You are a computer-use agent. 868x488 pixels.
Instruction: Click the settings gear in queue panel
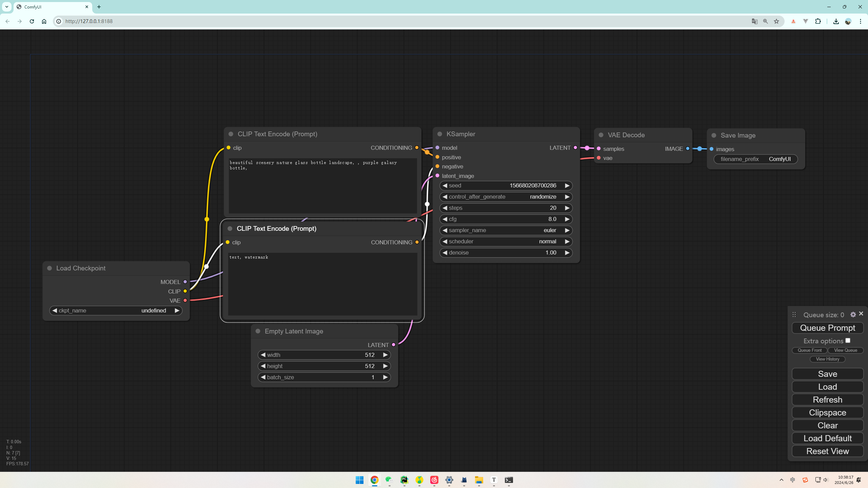[x=853, y=314]
